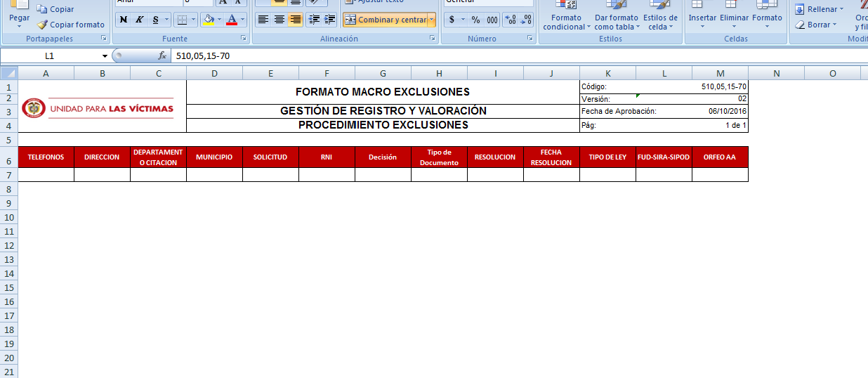Click the Insertar cells button

click(x=702, y=15)
